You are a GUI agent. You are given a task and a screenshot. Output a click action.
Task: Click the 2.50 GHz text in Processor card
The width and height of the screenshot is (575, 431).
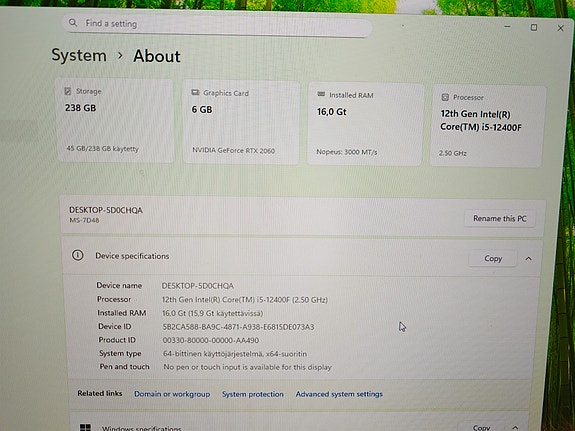click(453, 153)
